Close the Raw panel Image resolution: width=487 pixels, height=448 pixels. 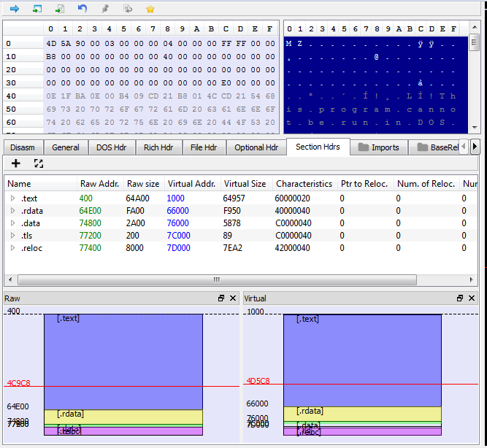point(233,298)
